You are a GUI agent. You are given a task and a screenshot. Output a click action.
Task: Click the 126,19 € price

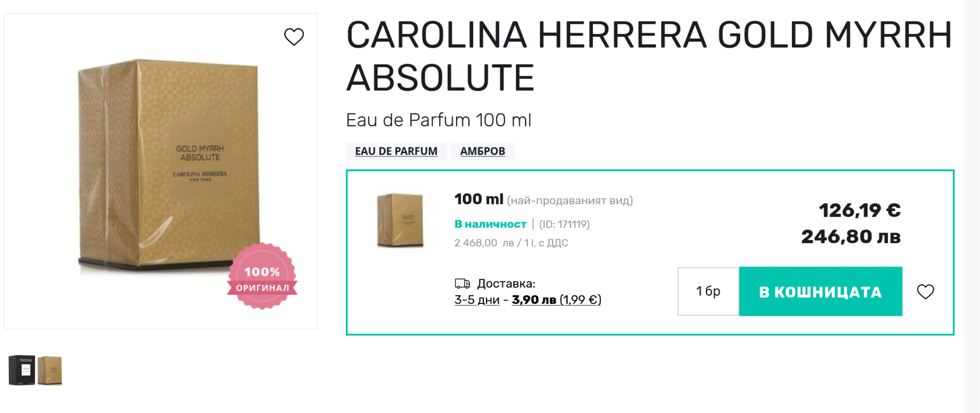pyautogui.click(x=859, y=211)
